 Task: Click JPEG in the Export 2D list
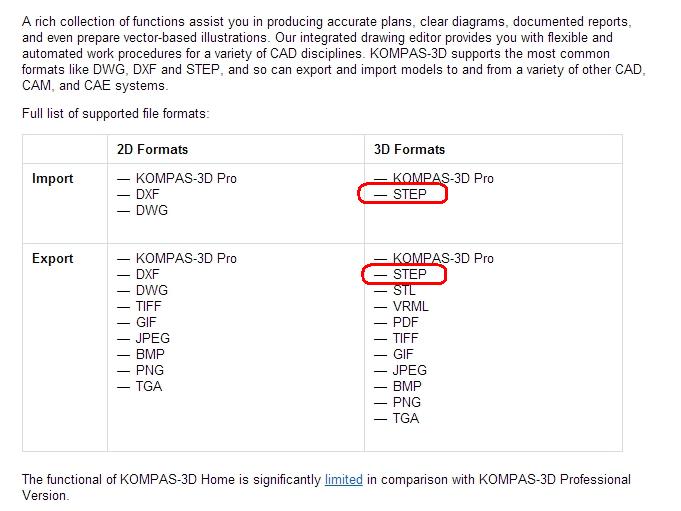153,338
